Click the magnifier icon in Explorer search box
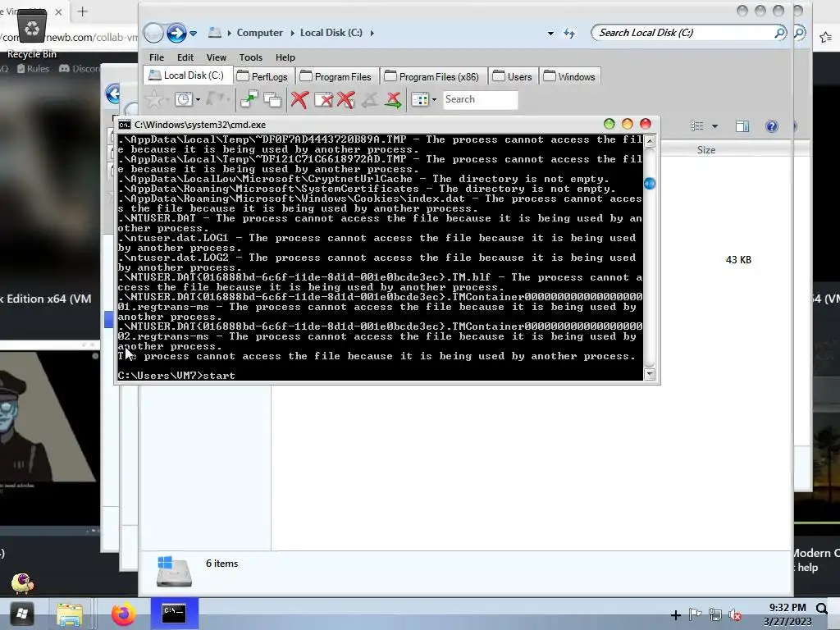This screenshot has height=630, width=840. [779, 33]
